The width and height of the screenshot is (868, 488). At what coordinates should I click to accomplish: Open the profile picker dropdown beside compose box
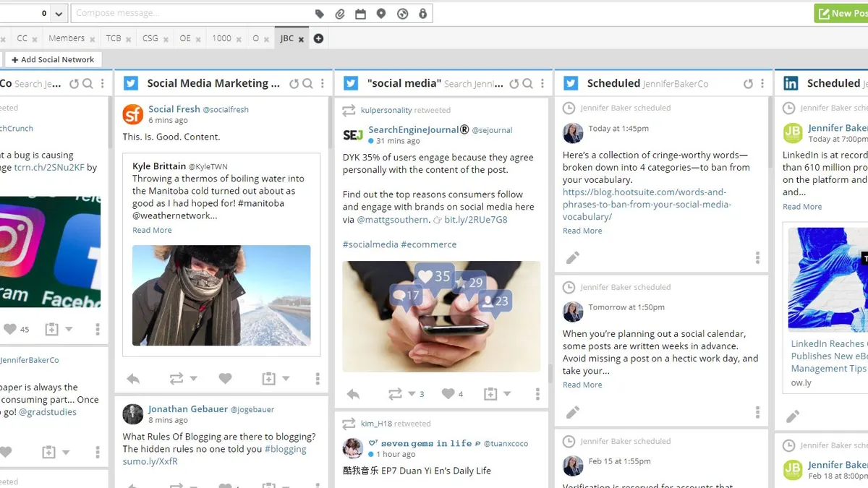coord(59,14)
